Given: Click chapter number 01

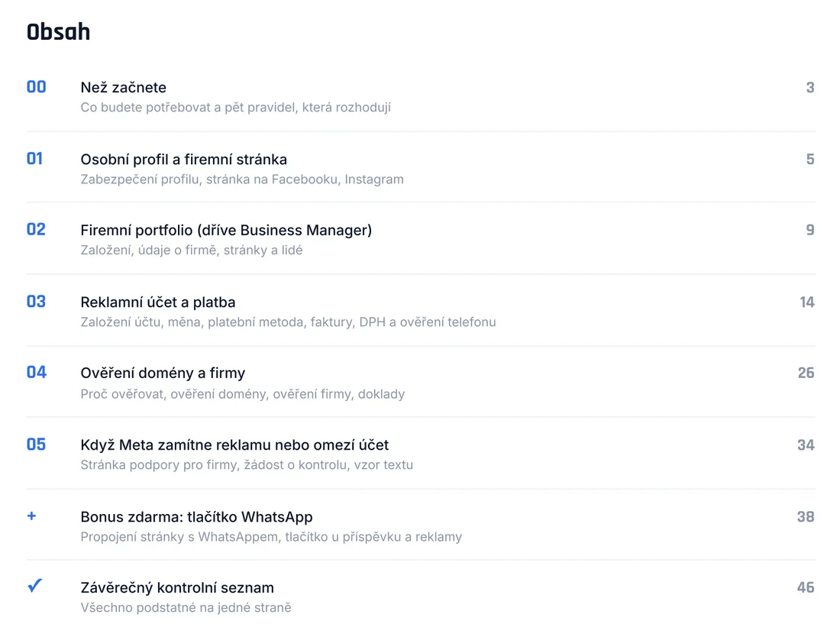Looking at the screenshot, I should [x=35, y=159].
